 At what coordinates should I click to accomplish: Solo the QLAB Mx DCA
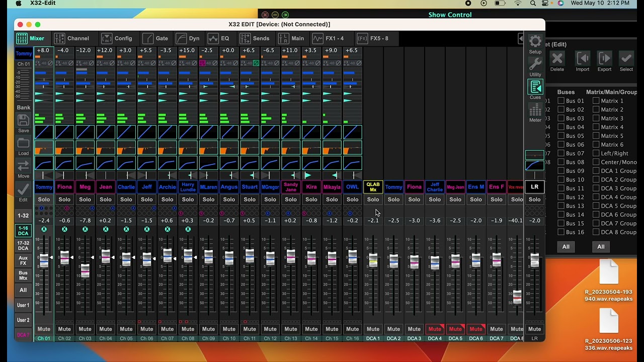373,200
